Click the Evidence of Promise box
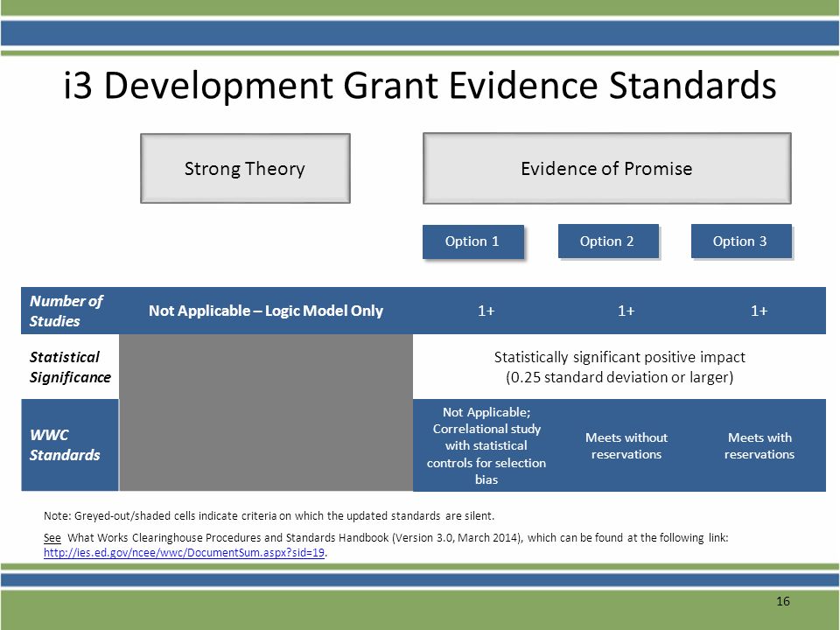The image size is (840, 630). pos(607,168)
